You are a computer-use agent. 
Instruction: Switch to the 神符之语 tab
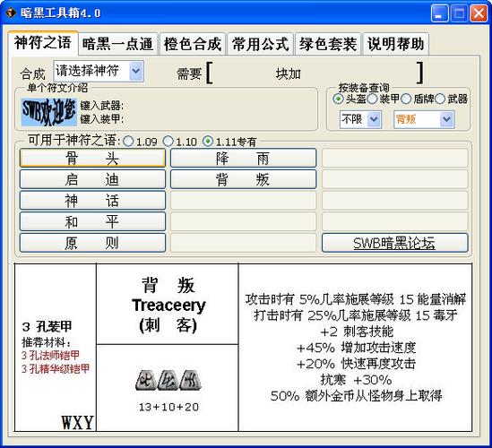tap(43, 43)
